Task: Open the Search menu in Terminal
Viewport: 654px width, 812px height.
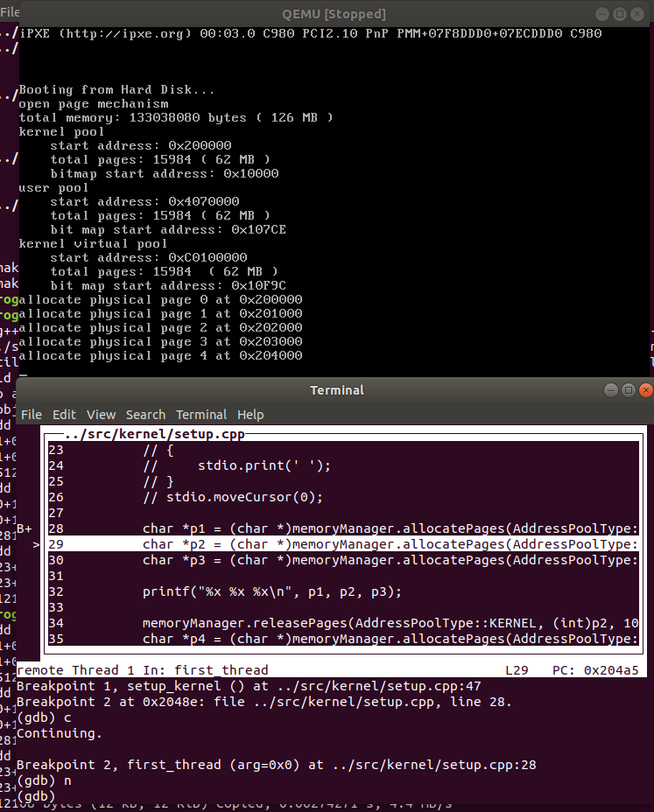Action: click(145, 415)
